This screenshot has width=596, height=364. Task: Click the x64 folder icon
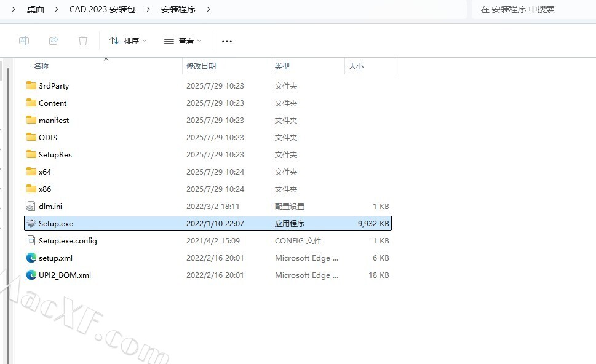click(x=31, y=172)
